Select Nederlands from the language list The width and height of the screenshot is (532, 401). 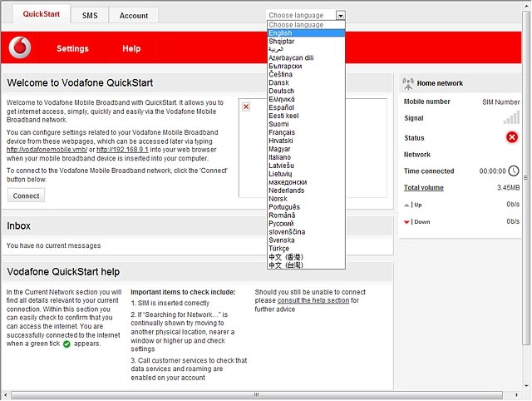306,191
